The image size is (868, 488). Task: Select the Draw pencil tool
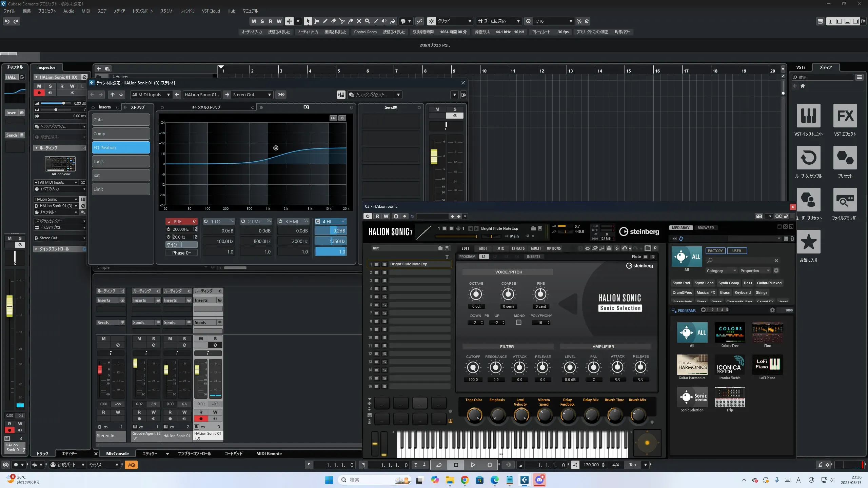(x=325, y=21)
